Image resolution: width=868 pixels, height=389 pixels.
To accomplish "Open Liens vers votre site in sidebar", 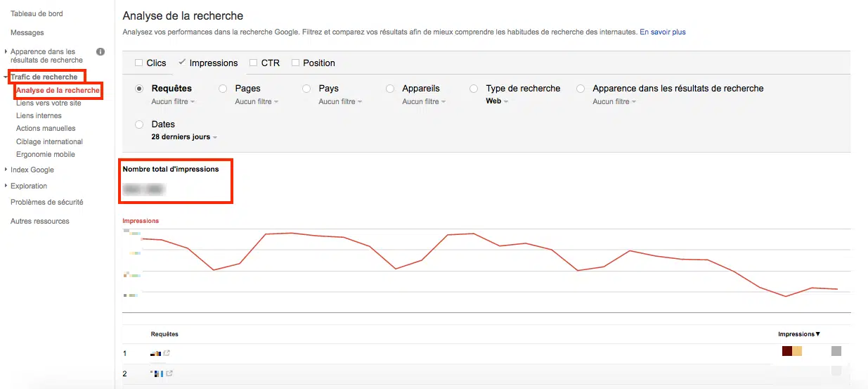I will point(48,103).
